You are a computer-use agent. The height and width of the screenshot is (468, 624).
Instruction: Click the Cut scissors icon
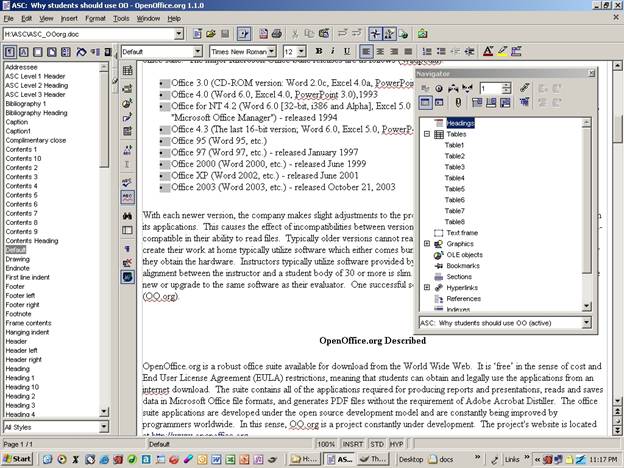point(295,34)
